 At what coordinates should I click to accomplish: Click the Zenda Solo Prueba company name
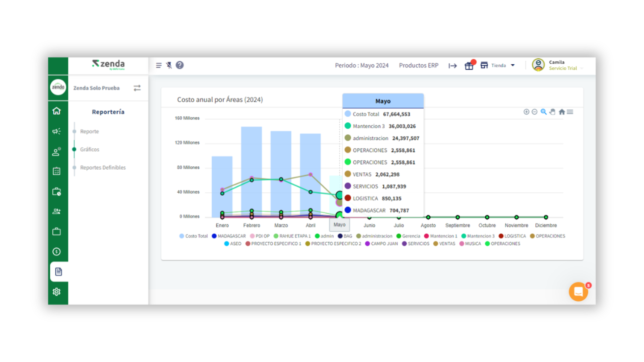97,88
